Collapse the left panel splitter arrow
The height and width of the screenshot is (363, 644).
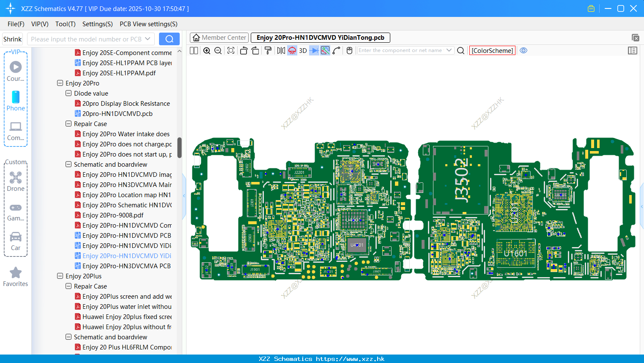184,196
